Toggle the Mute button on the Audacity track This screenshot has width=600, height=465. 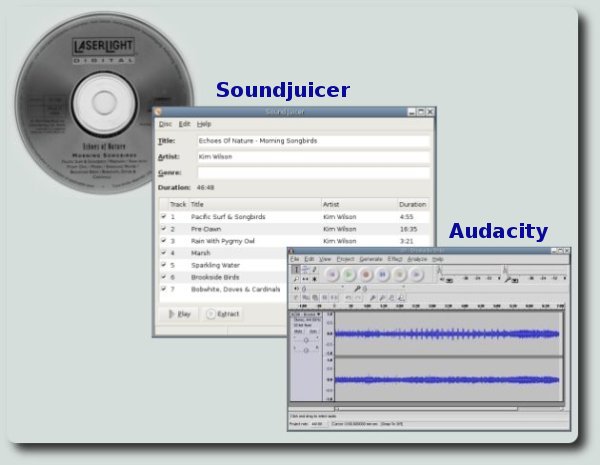point(298,331)
